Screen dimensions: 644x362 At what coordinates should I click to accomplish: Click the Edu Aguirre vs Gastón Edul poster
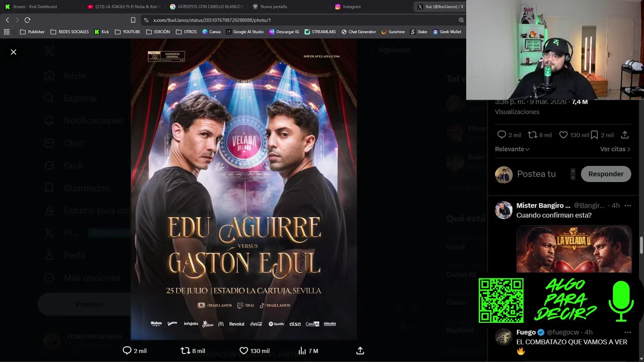(244, 190)
